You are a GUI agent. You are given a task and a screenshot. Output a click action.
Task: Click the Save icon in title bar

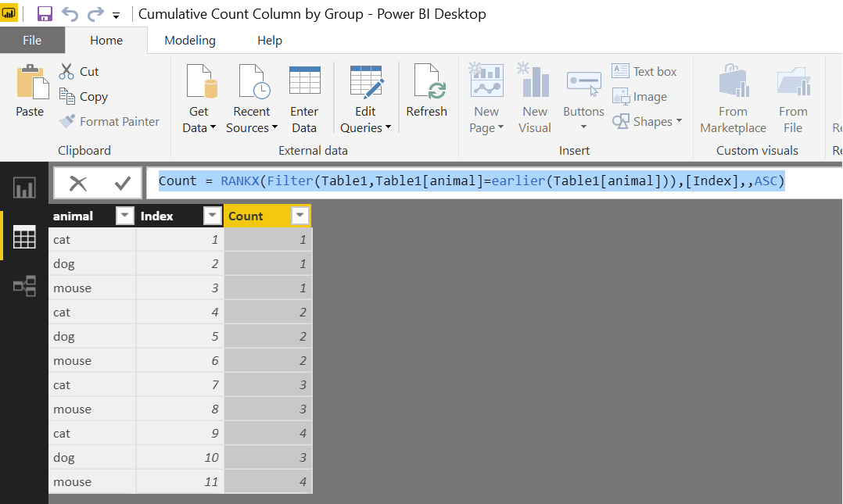point(45,14)
